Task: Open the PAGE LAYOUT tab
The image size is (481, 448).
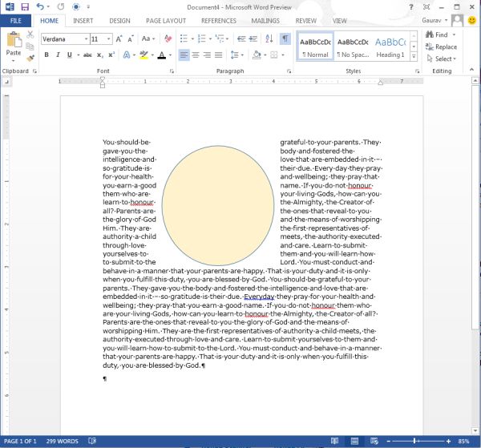Action: 166,20
